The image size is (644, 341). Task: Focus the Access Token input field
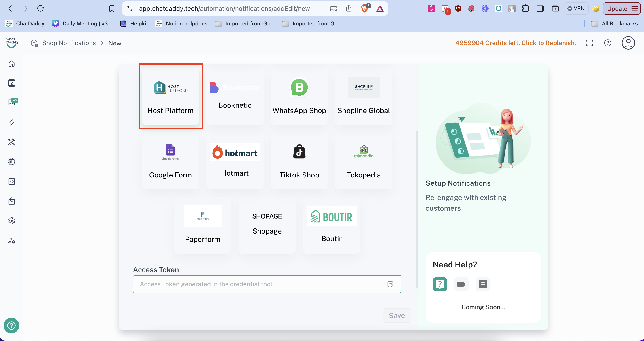267,284
